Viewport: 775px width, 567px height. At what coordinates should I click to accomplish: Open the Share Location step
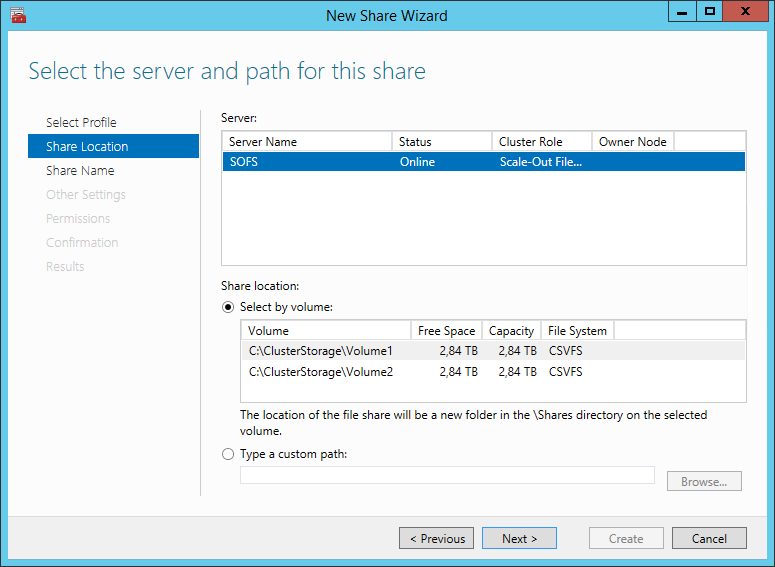pyautogui.click(x=114, y=146)
